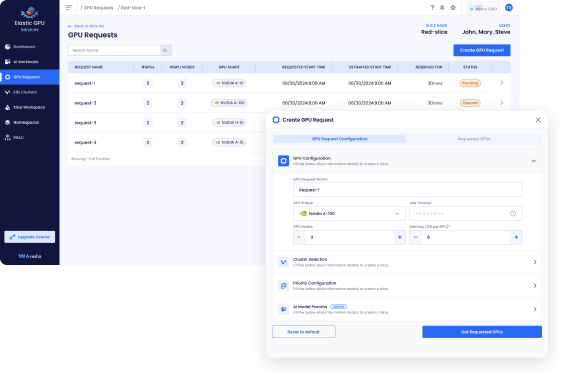
Task: Open the GPU Shape Nvidia A-100 dropdown
Action: [x=349, y=214]
